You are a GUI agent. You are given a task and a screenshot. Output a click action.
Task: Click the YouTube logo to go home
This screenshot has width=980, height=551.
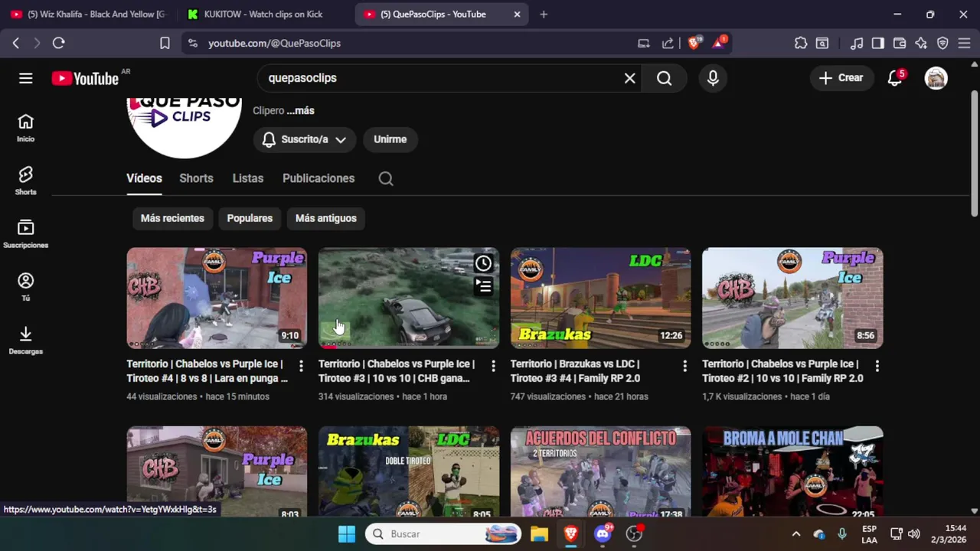(85, 78)
